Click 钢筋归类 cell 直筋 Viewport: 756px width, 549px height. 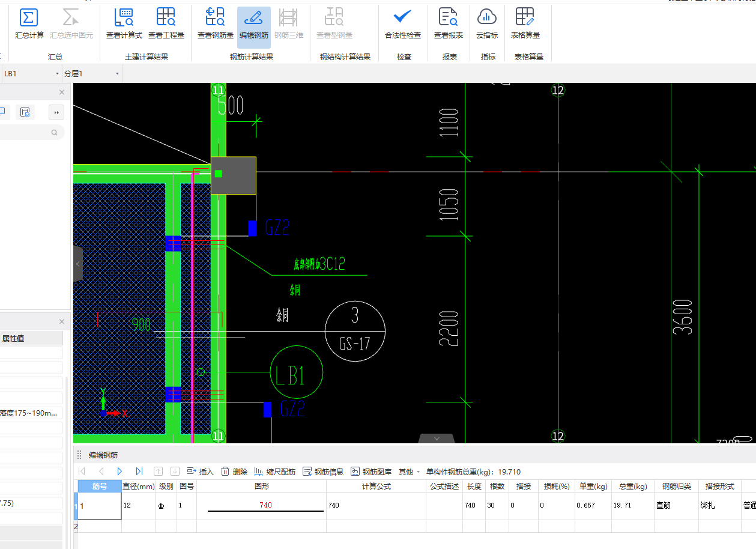[x=677, y=506]
